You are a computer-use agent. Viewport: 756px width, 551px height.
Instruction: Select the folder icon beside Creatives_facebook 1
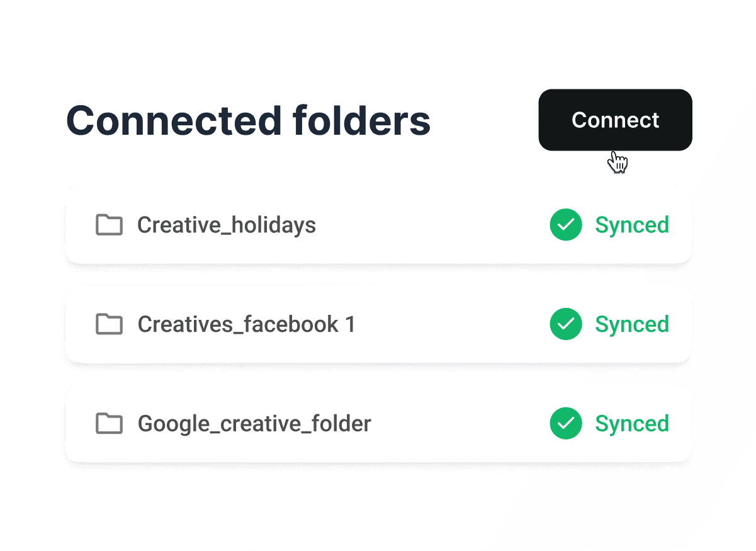[x=109, y=324]
